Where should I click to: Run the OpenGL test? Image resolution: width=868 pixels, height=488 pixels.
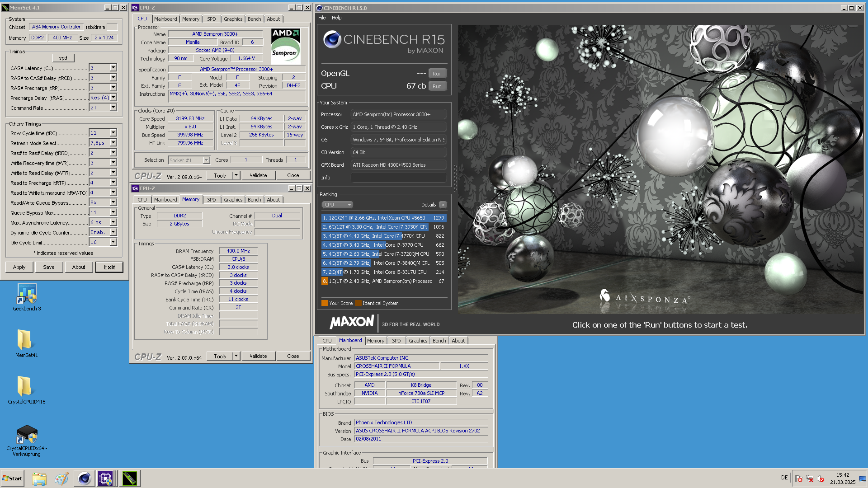coord(437,74)
